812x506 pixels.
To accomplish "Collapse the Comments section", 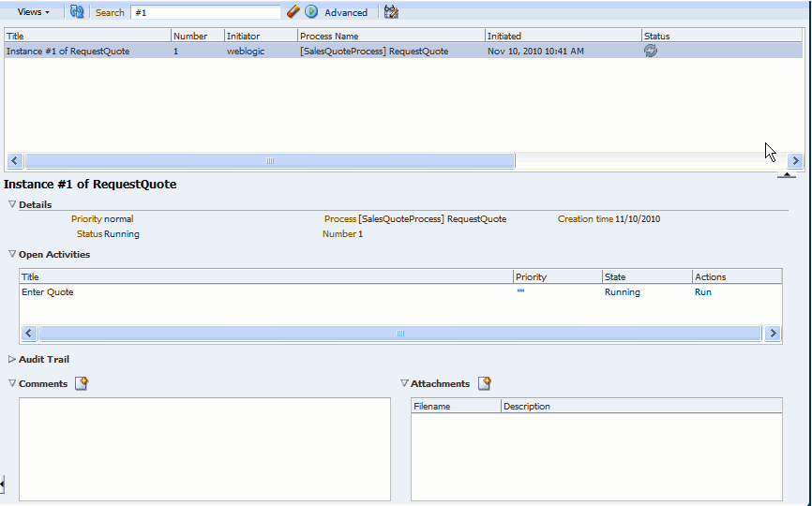I will tap(12, 383).
